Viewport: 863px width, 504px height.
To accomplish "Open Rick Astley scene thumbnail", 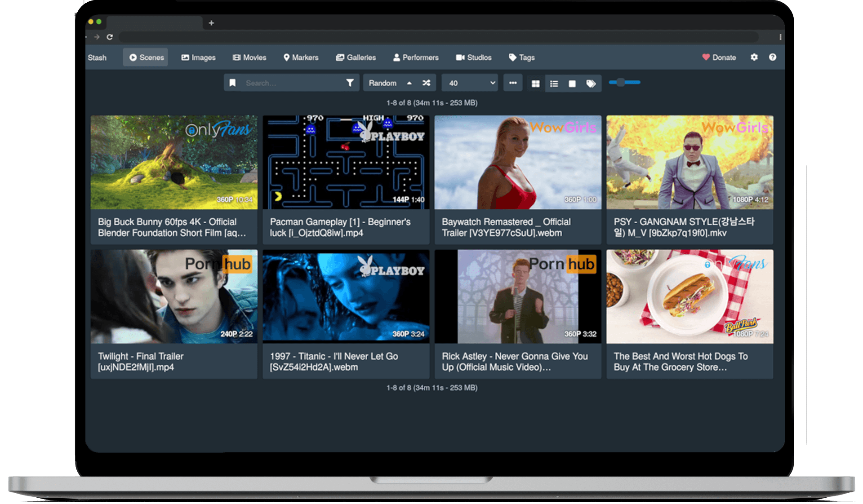I will tap(518, 296).
